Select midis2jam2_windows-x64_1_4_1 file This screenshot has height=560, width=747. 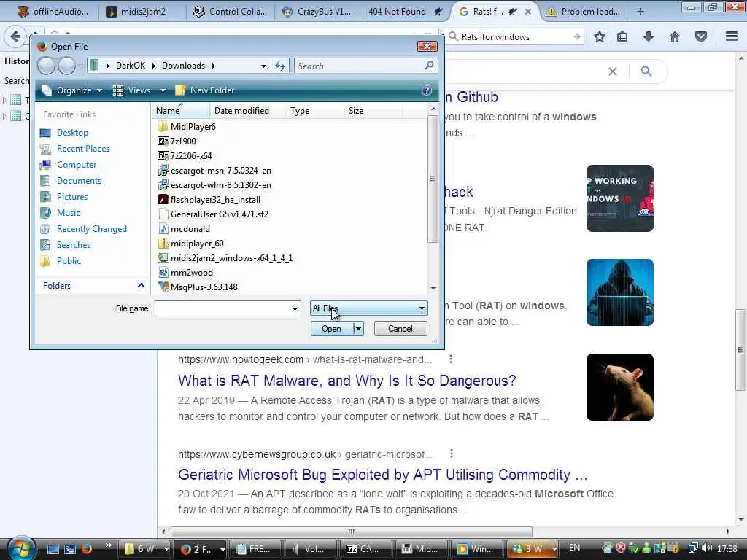(231, 258)
